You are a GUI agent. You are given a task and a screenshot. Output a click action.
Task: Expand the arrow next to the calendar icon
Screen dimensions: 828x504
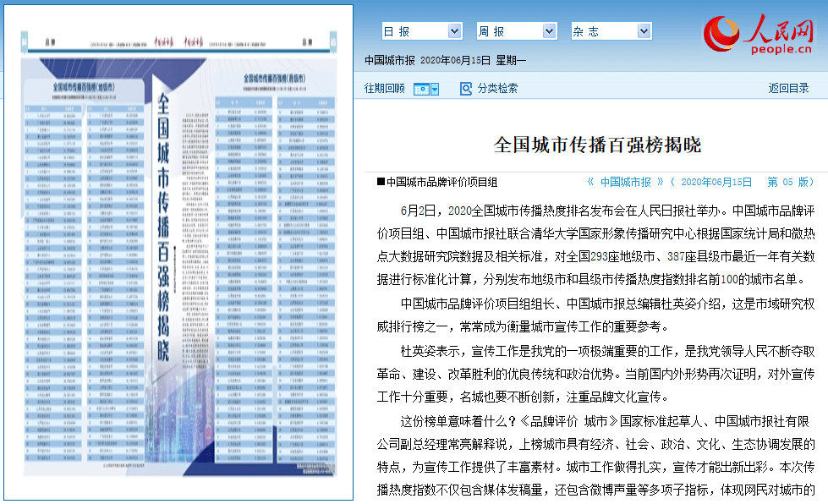434,88
